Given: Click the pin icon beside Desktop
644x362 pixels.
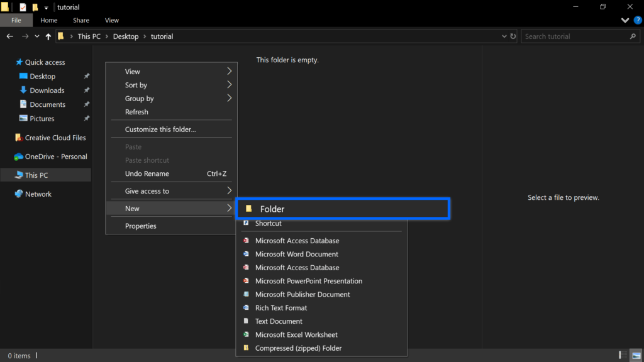Looking at the screenshot, I should click(x=86, y=76).
